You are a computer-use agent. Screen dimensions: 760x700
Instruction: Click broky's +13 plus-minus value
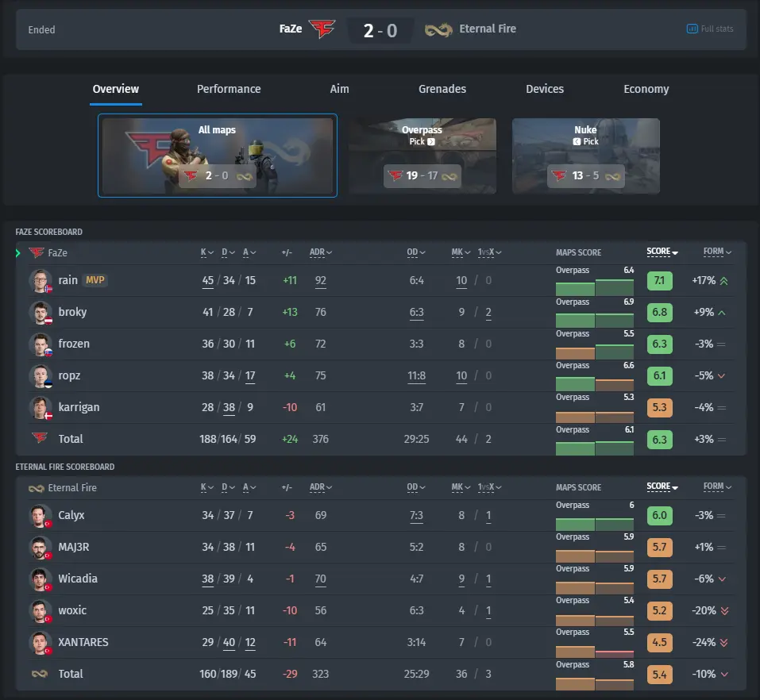[x=290, y=313]
